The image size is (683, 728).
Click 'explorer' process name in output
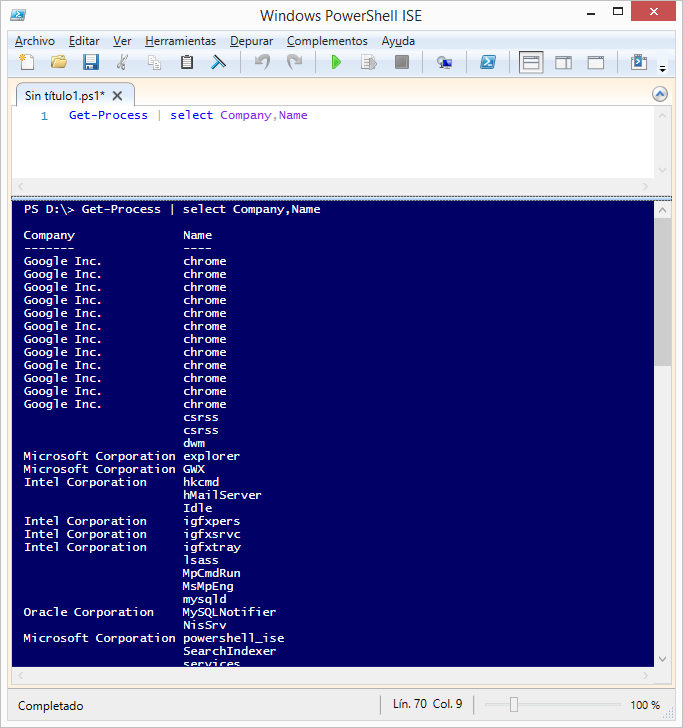(211, 456)
